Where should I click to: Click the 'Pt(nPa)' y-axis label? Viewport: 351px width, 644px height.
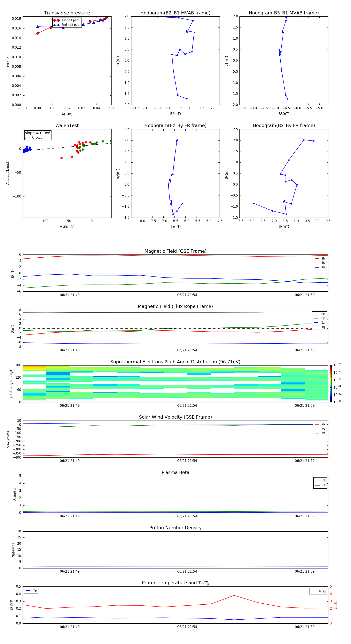point(8,61)
